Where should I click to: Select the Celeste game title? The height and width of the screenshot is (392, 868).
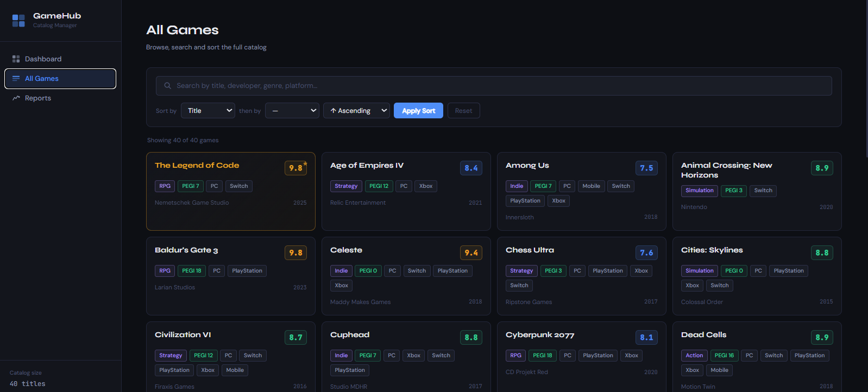pyautogui.click(x=346, y=250)
